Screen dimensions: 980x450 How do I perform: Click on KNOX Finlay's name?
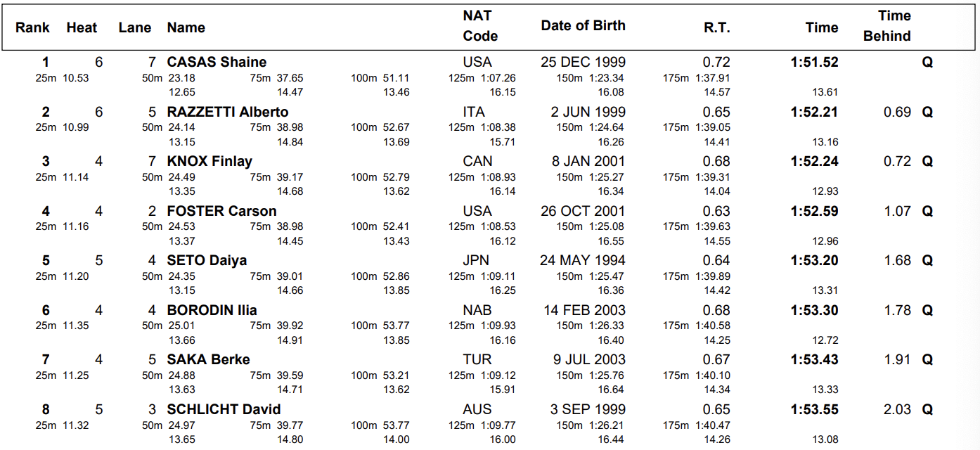209,162
